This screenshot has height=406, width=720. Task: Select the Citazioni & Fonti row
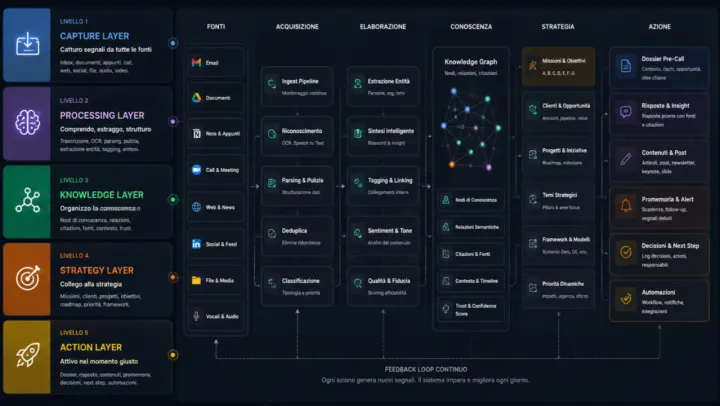[471, 254]
